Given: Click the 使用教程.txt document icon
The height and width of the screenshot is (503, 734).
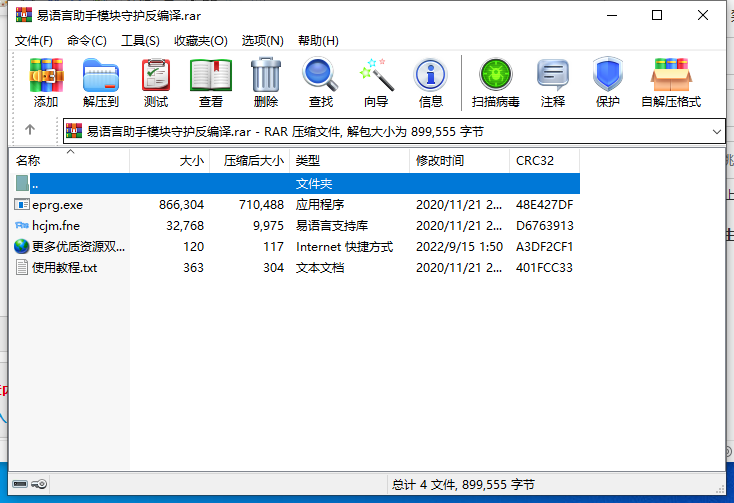Looking at the screenshot, I should [22, 268].
